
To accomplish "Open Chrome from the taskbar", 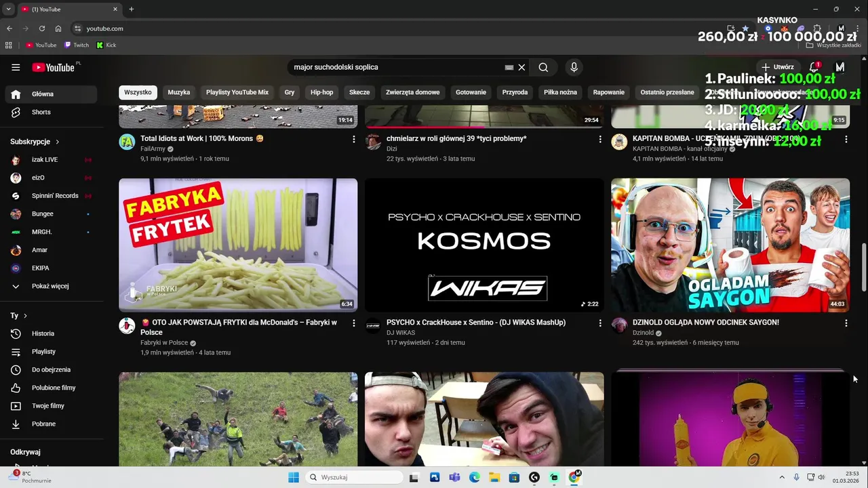I will point(574,477).
